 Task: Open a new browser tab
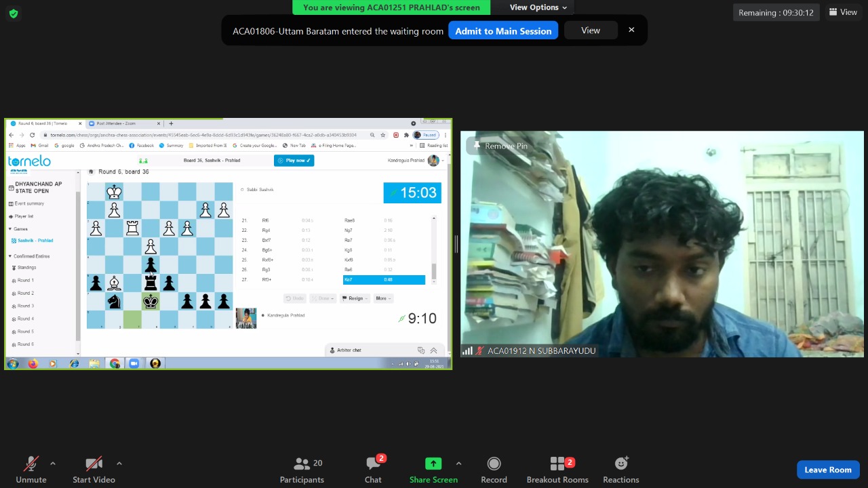tap(171, 123)
